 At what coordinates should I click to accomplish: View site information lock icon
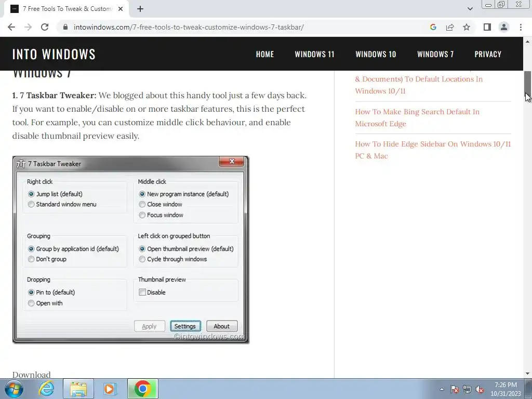65,27
